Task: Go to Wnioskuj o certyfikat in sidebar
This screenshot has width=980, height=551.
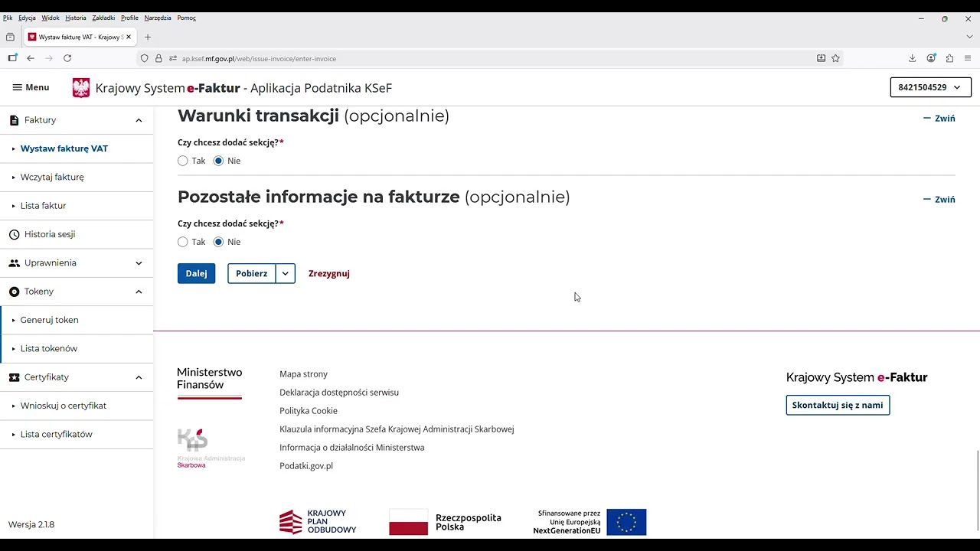Action: 64,406
